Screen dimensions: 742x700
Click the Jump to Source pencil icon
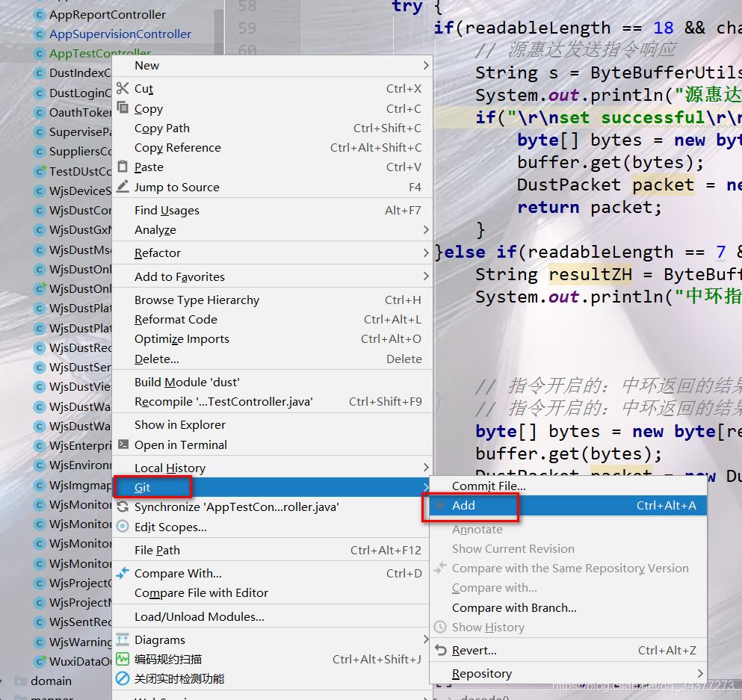pyautogui.click(x=123, y=187)
